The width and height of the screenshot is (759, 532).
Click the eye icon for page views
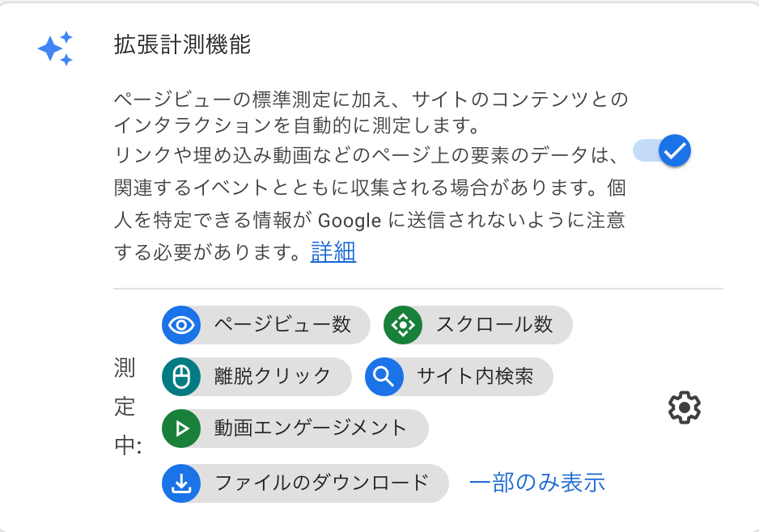181,325
